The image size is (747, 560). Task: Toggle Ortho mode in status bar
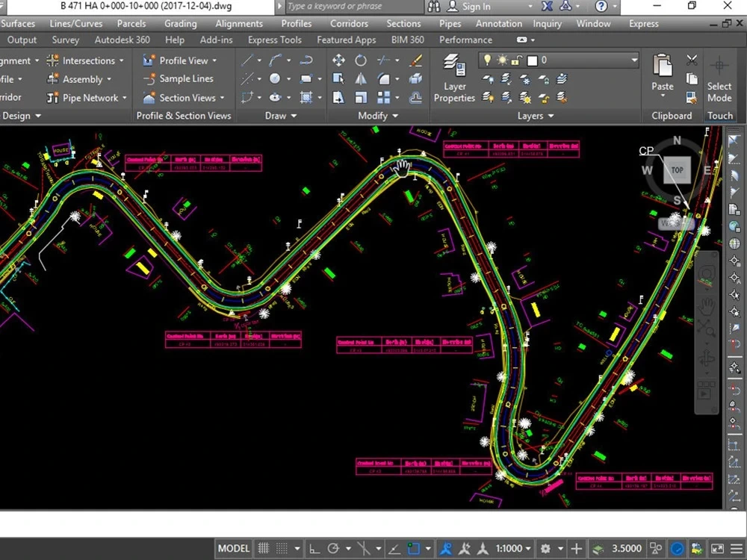coord(314,549)
